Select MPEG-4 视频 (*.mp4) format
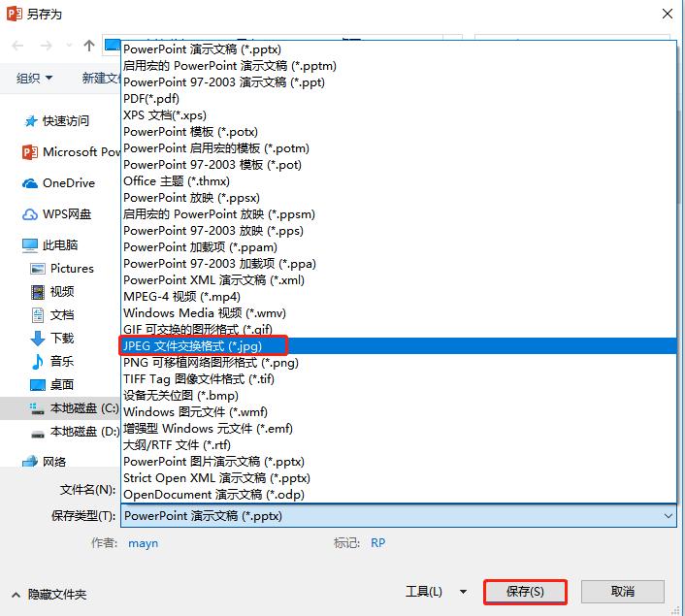The width and height of the screenshot is (685, 616). click(399, 297)
